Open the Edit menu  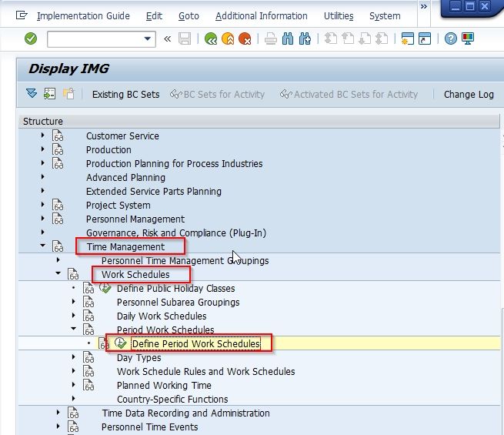coord(154,15)
